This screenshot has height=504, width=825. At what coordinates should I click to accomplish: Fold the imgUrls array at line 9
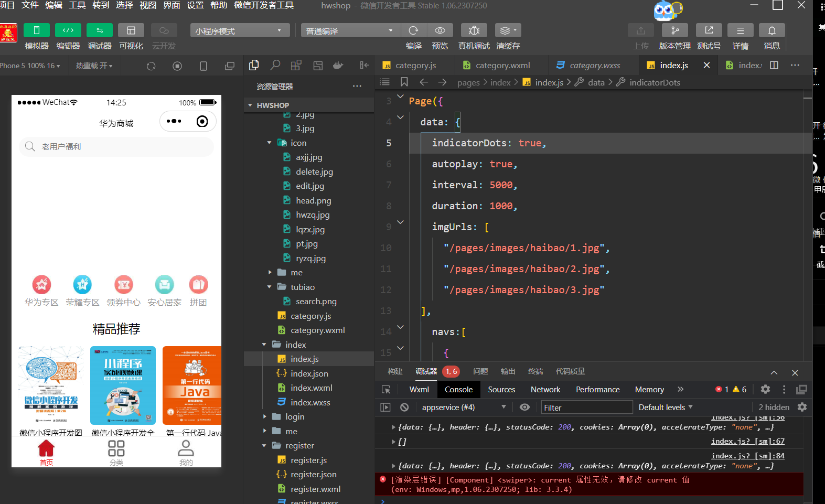400,222
